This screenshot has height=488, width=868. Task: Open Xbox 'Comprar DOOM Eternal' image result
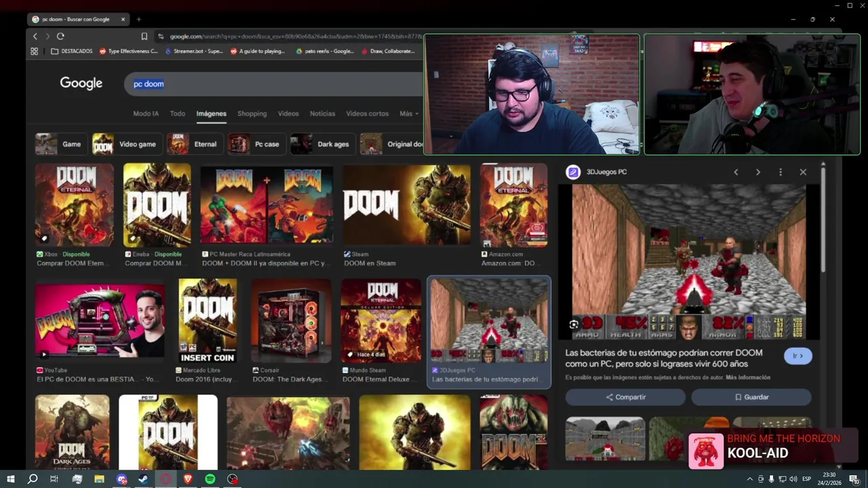coord(75,205)
